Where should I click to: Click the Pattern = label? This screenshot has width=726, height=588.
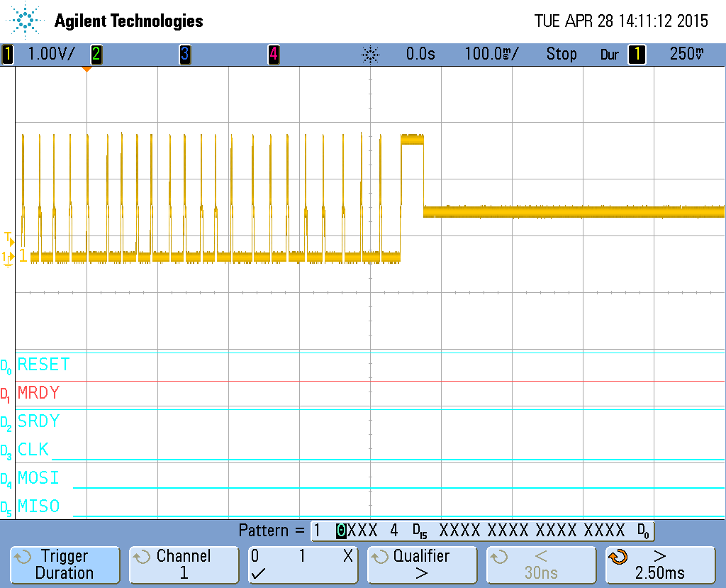pyautogui.click(x=272, y=531)
